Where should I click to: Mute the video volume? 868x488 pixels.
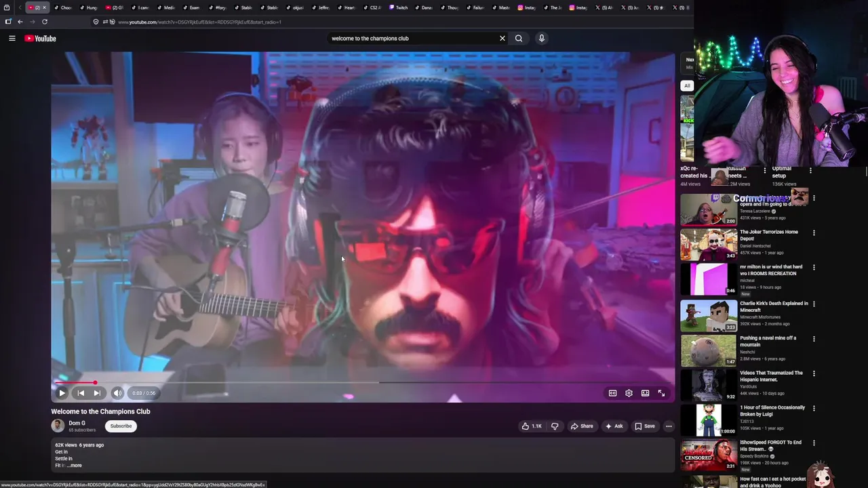[117, 393]
